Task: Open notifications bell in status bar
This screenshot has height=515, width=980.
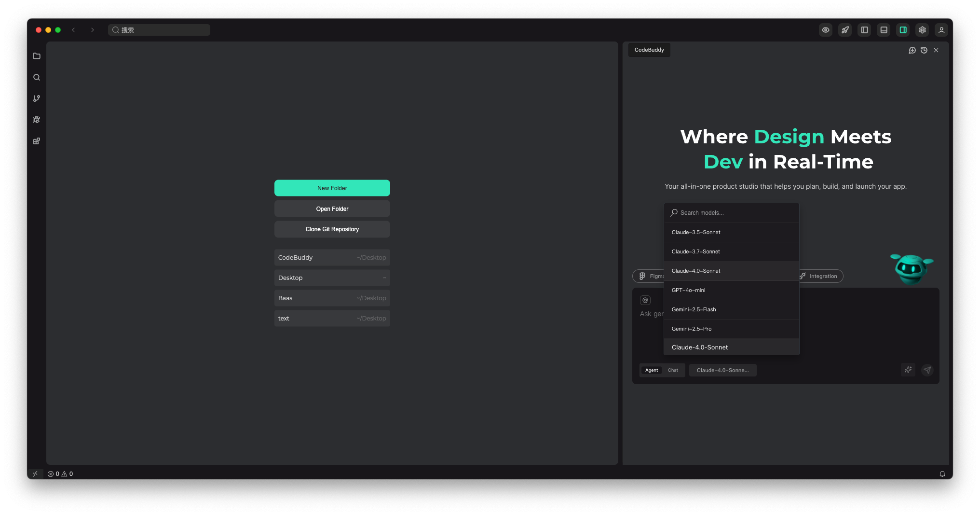Action: pyautogui.click(x=942, y=474)
